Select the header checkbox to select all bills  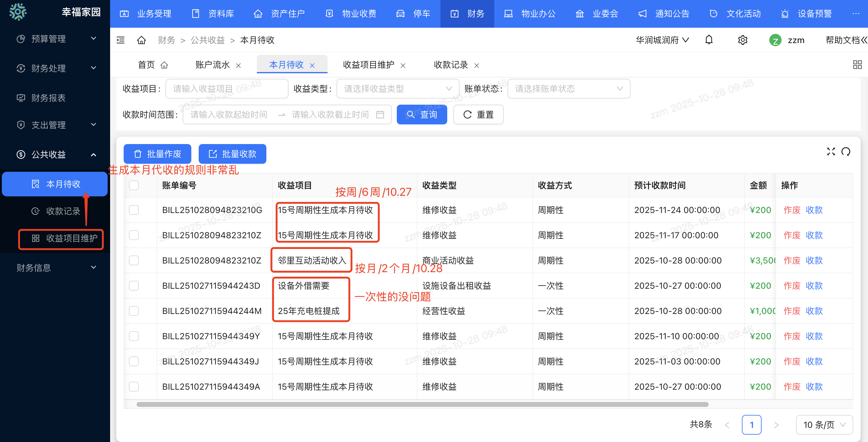click(x=133, y=185)
